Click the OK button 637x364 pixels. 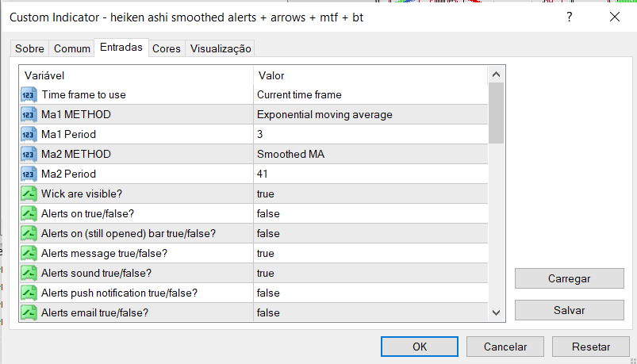(420, 347)
